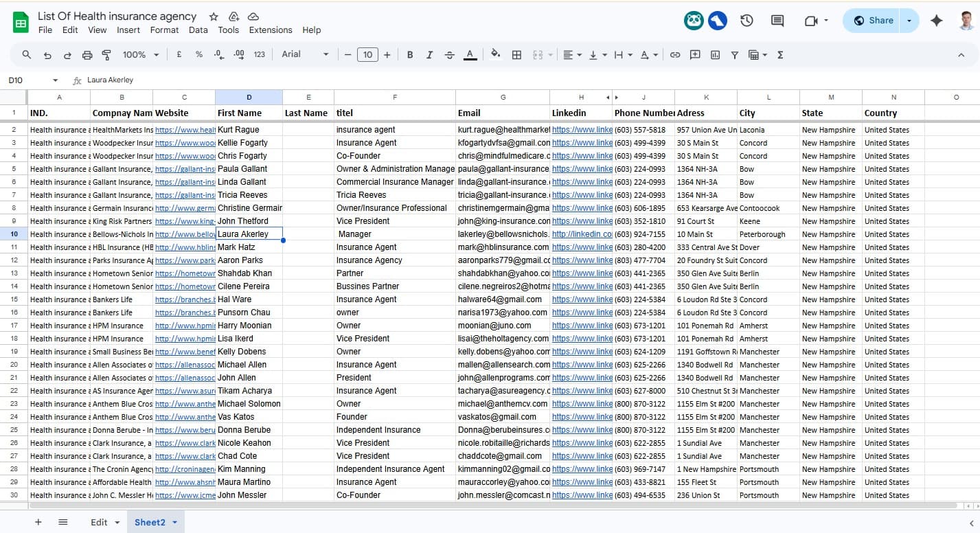980x533 pixels.
Task: Open the Search the menus tool
Action: (27, 55)
